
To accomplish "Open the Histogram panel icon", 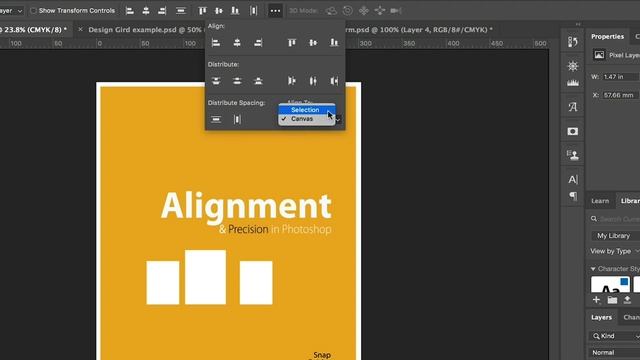I will point(573,83).
